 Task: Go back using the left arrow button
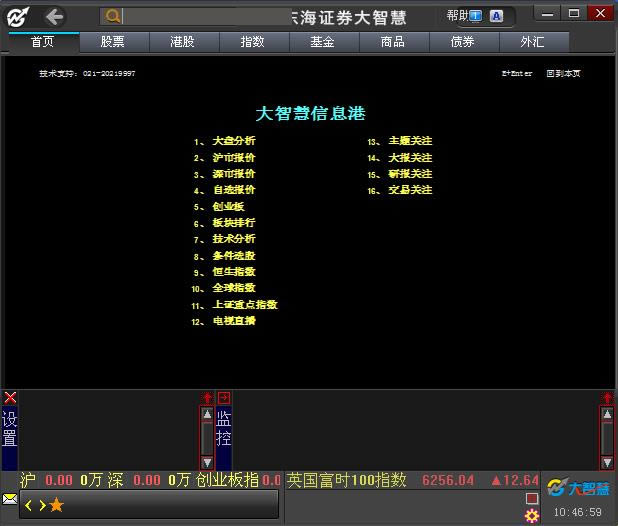coord(54,17)
